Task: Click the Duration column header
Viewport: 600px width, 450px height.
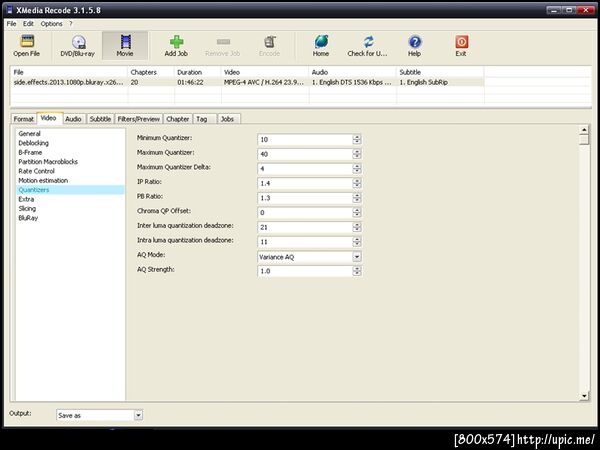Action: coord(198,72)
